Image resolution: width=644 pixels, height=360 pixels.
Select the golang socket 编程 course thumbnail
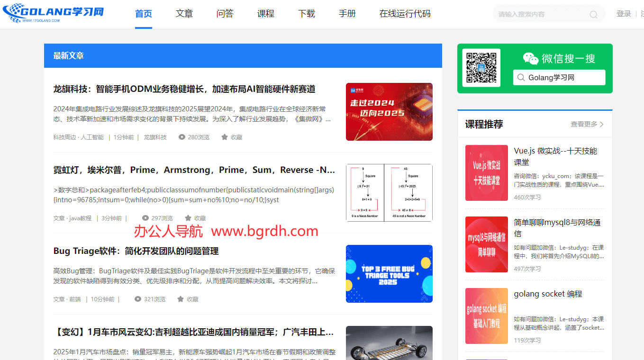(x=486, y=316)
